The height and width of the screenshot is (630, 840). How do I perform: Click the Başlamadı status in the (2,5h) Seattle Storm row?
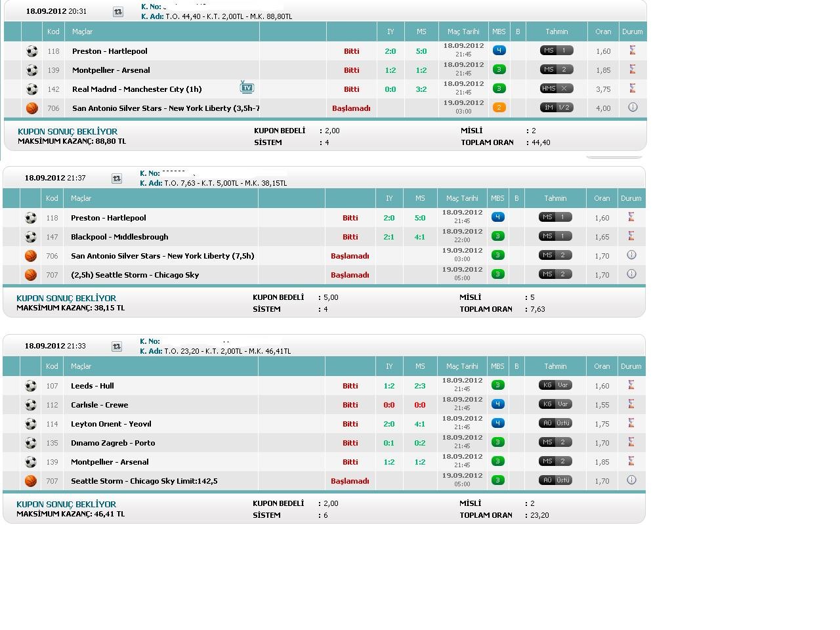click(x=350, y=275)
